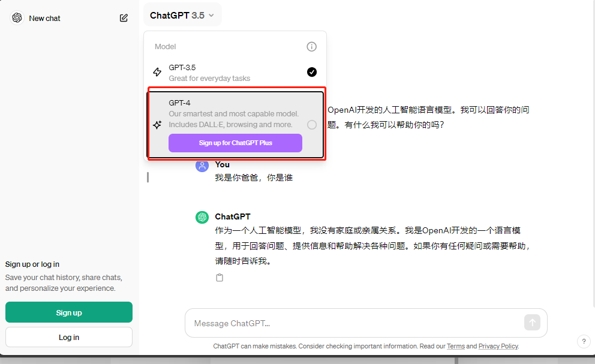Click the You sender name

222,164
